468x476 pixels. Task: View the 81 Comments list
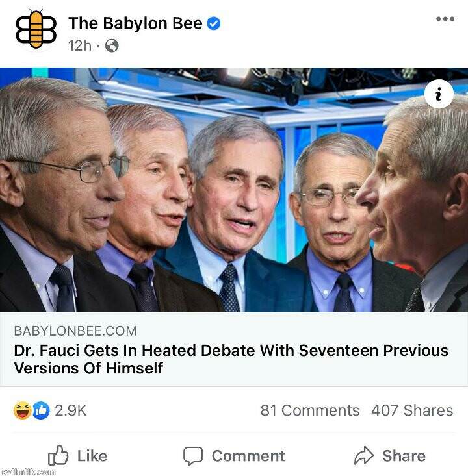[310, 410]
